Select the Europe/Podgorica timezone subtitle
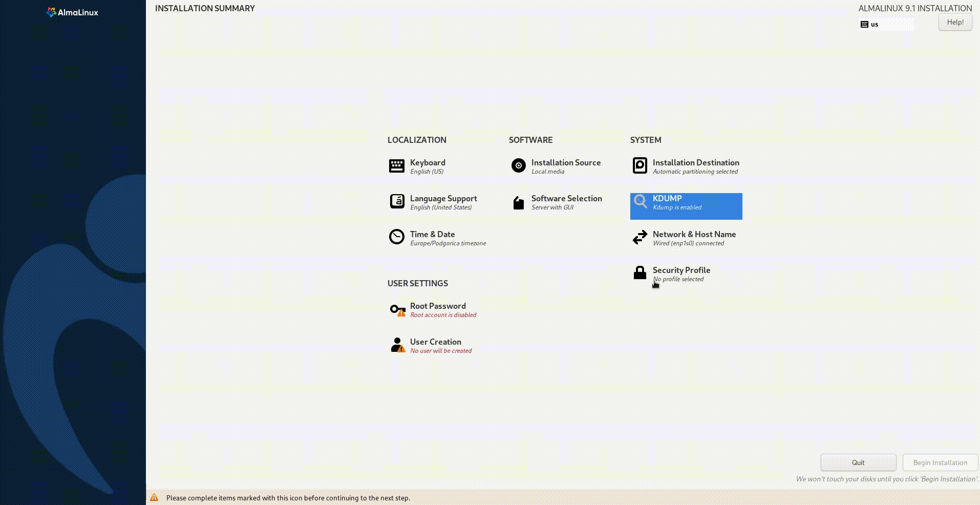 click(x=448, y=243)
